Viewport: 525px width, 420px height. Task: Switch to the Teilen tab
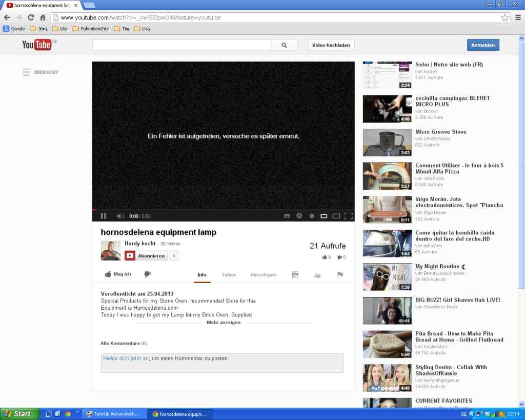point(229,275)
